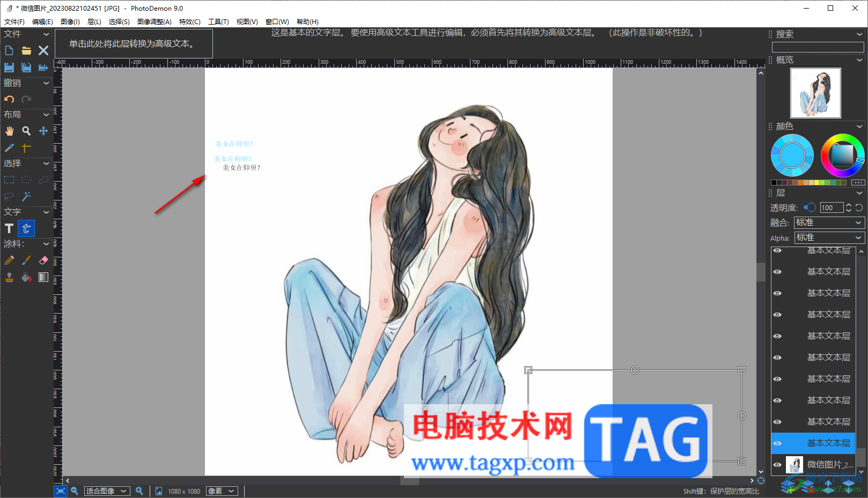Collapse the 撤销 panel with its chevron
Viewport: 868px width, 498px height.
pyautogui.click(x=46, y=83)
